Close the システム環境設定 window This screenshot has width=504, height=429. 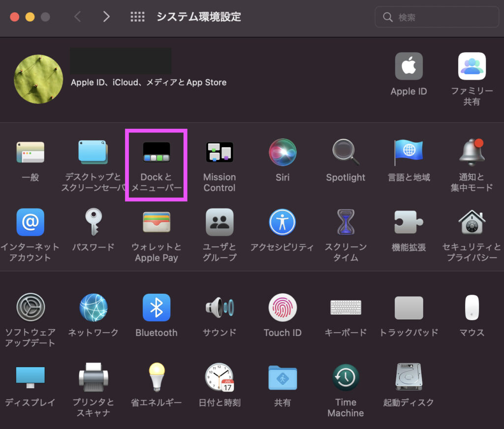point(14,17)
